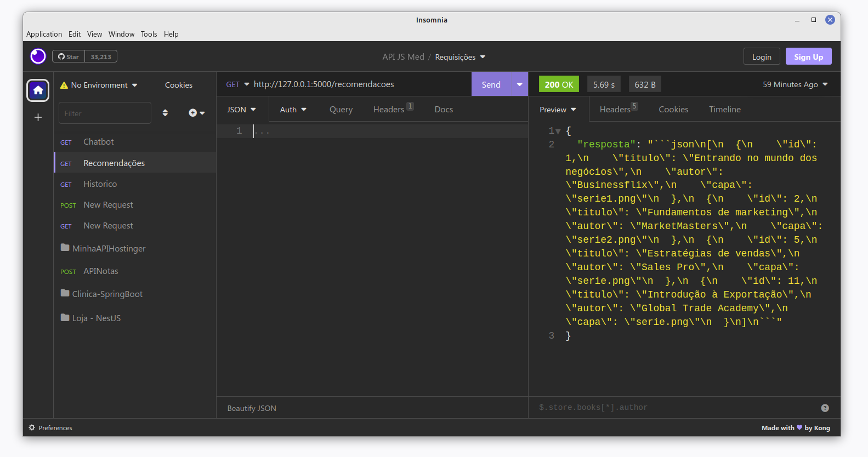
Task: Switch to response Headers tab
Action: click(619, 109)
